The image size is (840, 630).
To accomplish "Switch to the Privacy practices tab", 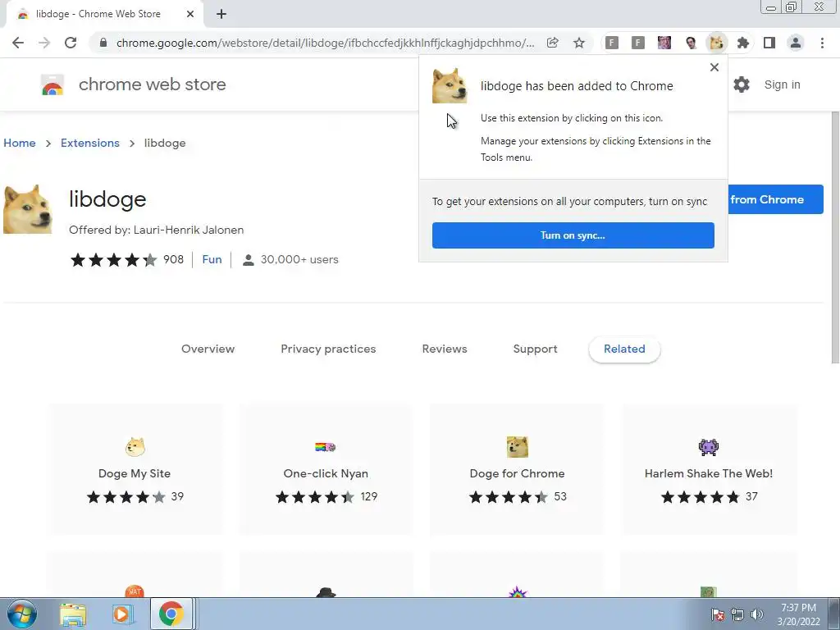I will [x=328, y=349].
